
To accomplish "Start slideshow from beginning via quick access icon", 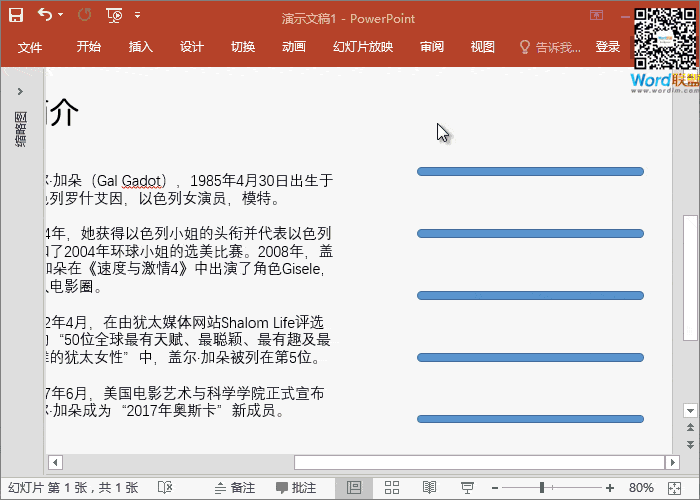I will coord(114,15).
